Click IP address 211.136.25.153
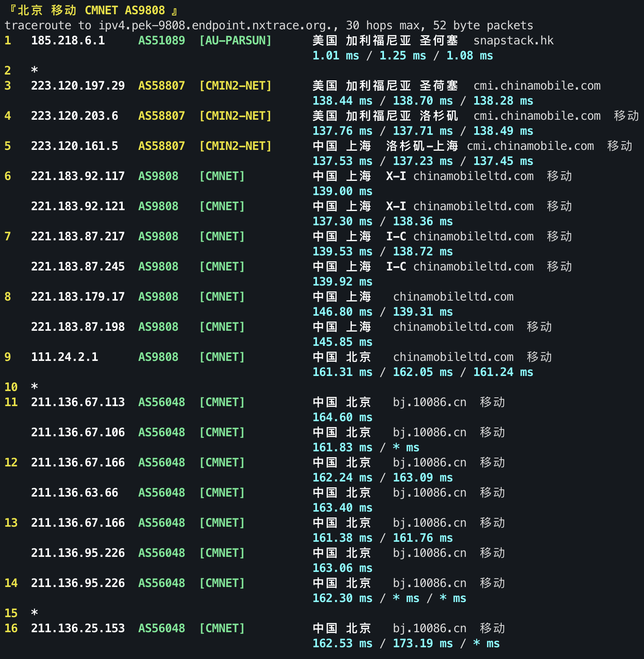Screen dimensions: 644x659 [x=78, y=628]
